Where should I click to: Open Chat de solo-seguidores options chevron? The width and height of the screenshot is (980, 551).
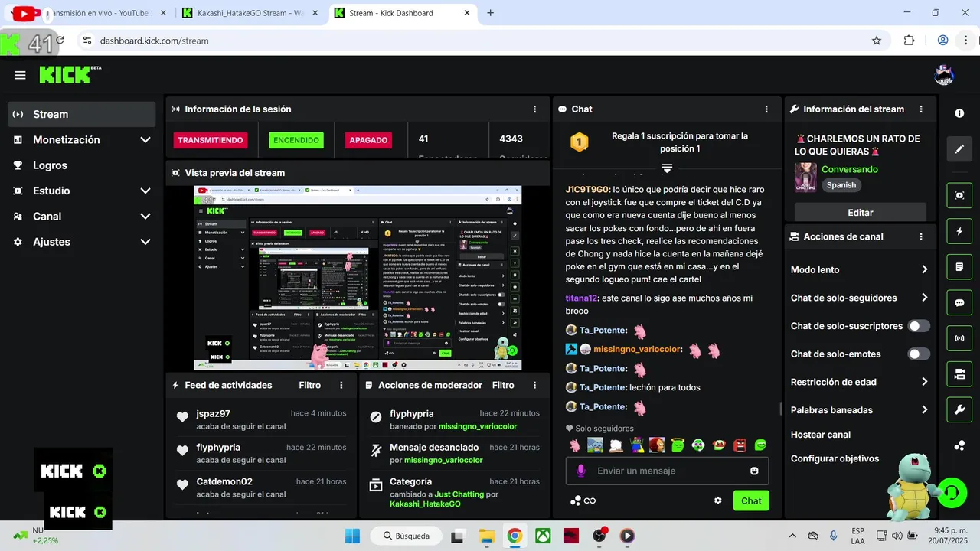924,298
